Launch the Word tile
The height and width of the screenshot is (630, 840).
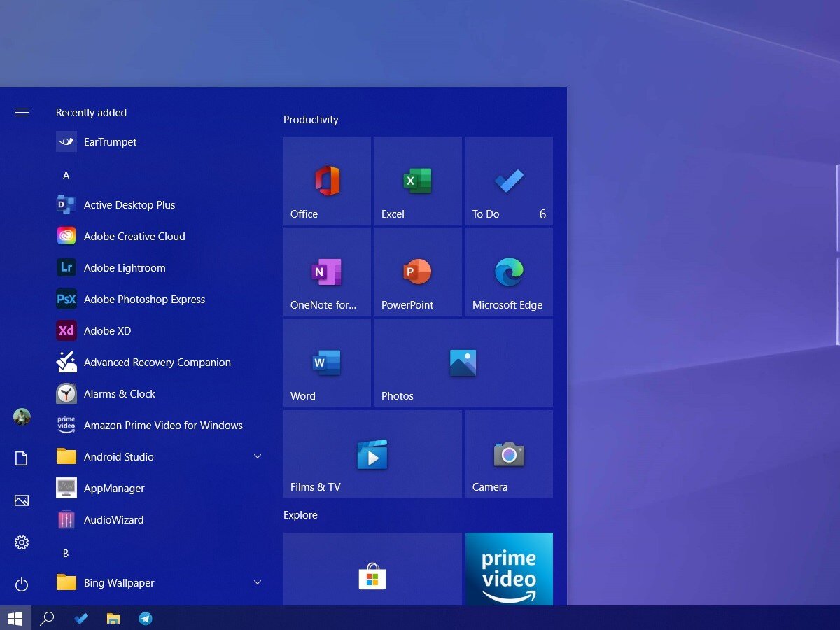pyautogui.click(x=327, y=363)
